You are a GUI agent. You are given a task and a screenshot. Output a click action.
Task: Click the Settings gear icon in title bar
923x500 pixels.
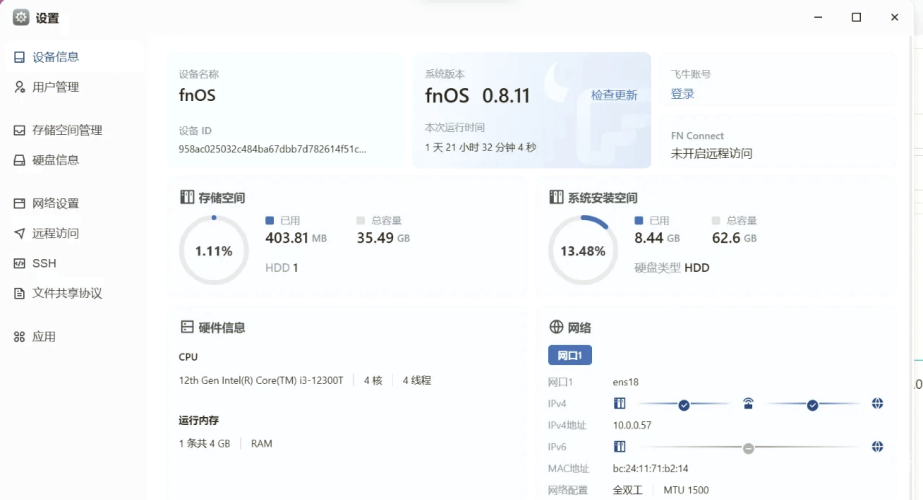click(x=21, y=18)
